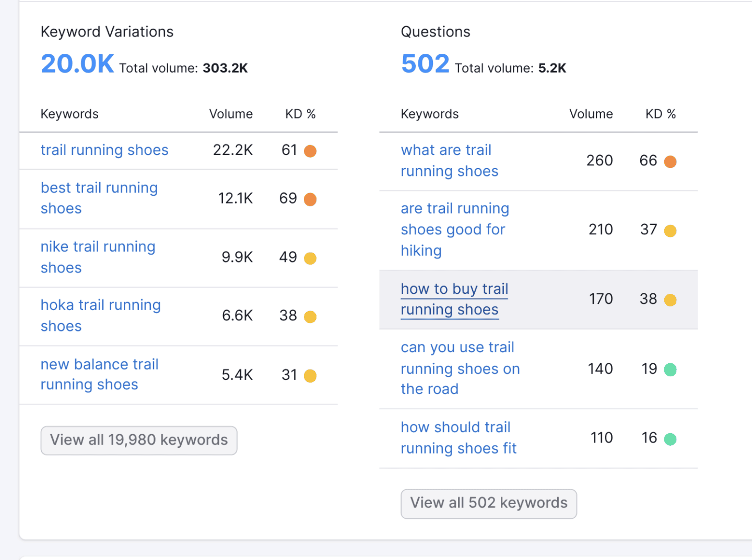Click the orange KD dot for trail running shoes
The image size is (752, 560).
(311, 151)
